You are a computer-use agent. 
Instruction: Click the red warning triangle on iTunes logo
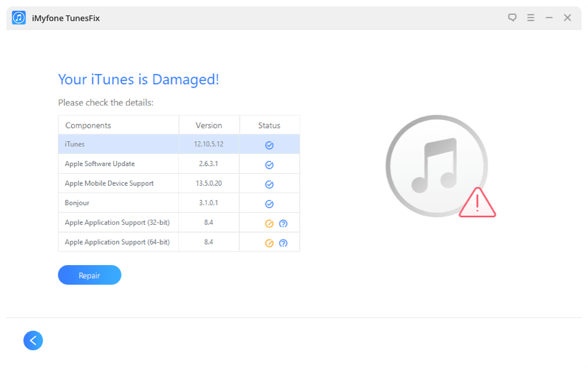point(477,203)
